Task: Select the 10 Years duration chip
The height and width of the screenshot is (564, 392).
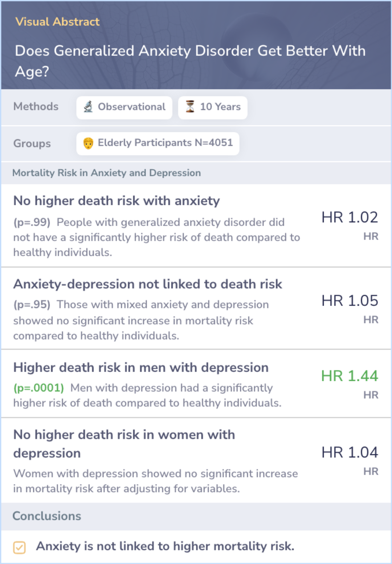Action: pyautogui.click(x=213, y=108)
